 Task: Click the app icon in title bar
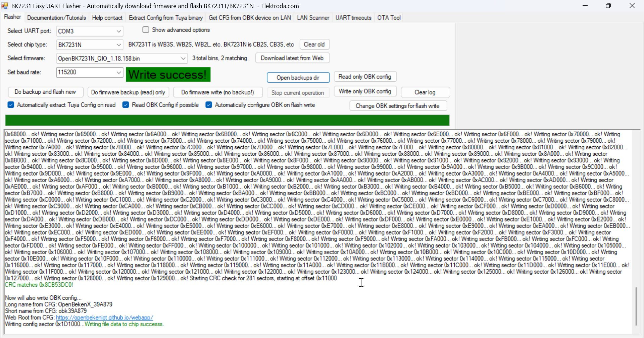[5, 6]
